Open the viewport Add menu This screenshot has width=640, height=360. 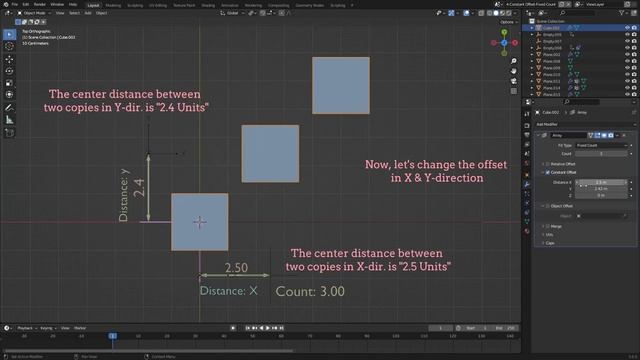pos(88,13)
